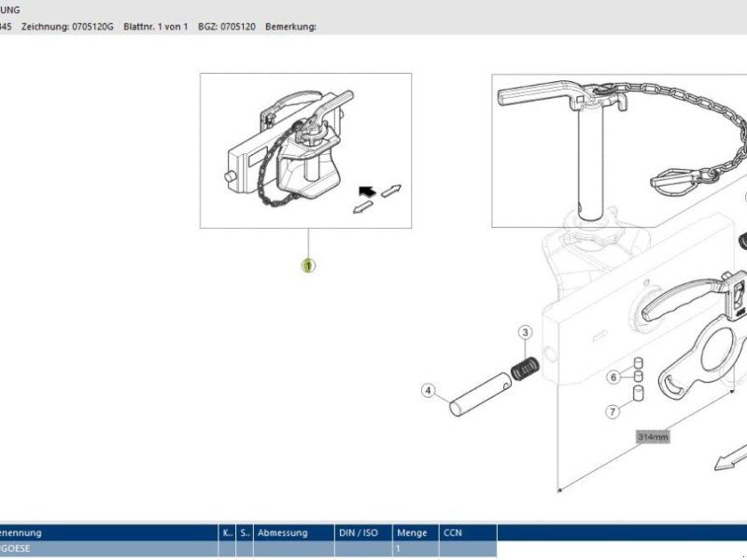Sort by the Abmessung column header

pos(294,533)
